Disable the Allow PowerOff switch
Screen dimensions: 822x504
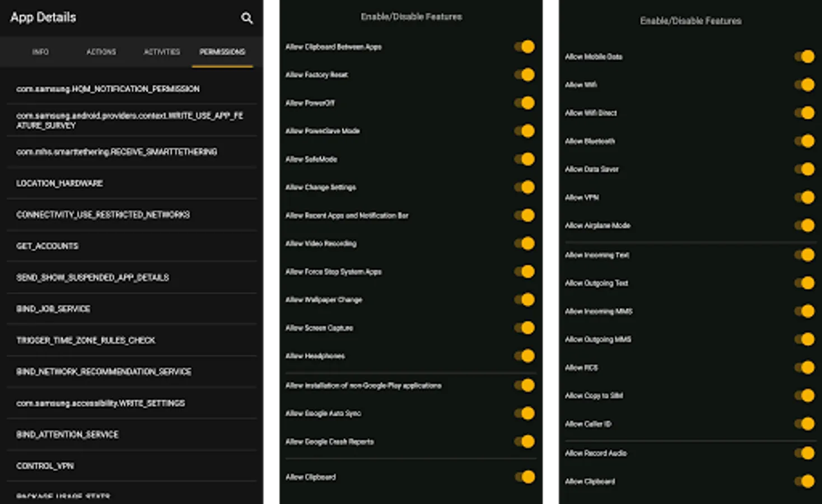coord(525,103)
